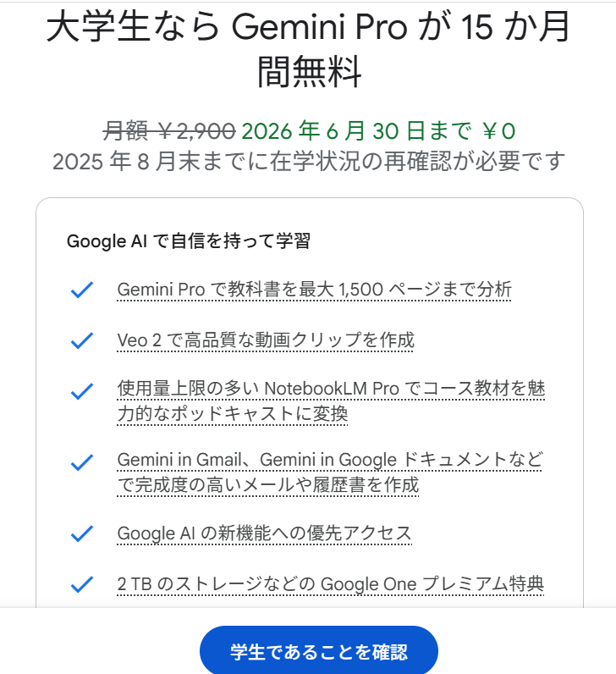The image size is (616, 674).
Task: Click the checkmark next to Gemini in Gmail feature
Action: click(x=81, y=462)
